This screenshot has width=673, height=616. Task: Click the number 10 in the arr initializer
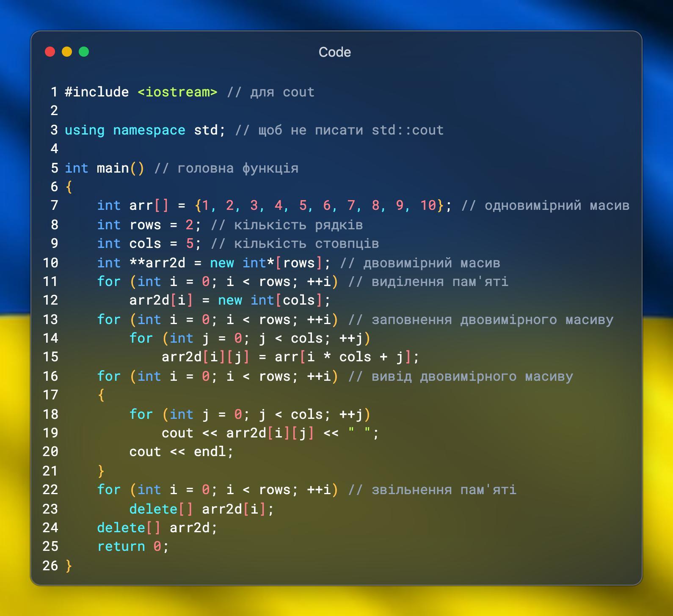(x=428, y=205)
